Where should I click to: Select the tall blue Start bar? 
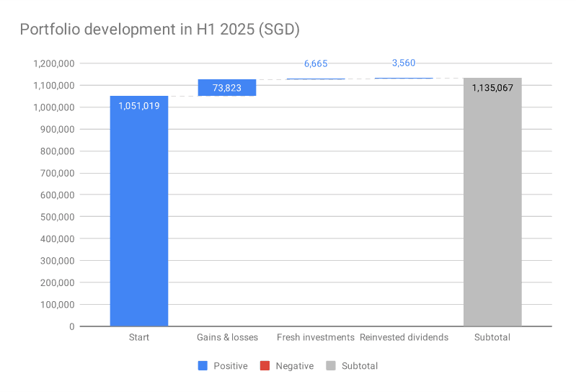click(139, 216)
